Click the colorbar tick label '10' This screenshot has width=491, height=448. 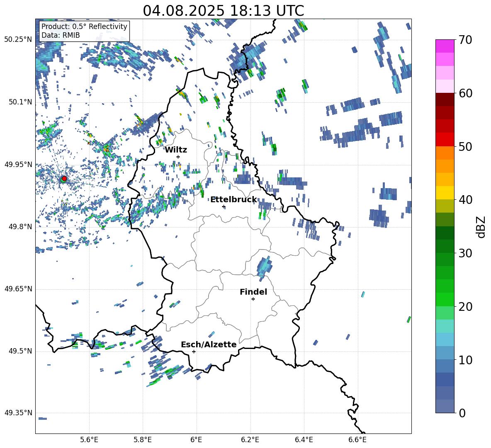(465, 360)
